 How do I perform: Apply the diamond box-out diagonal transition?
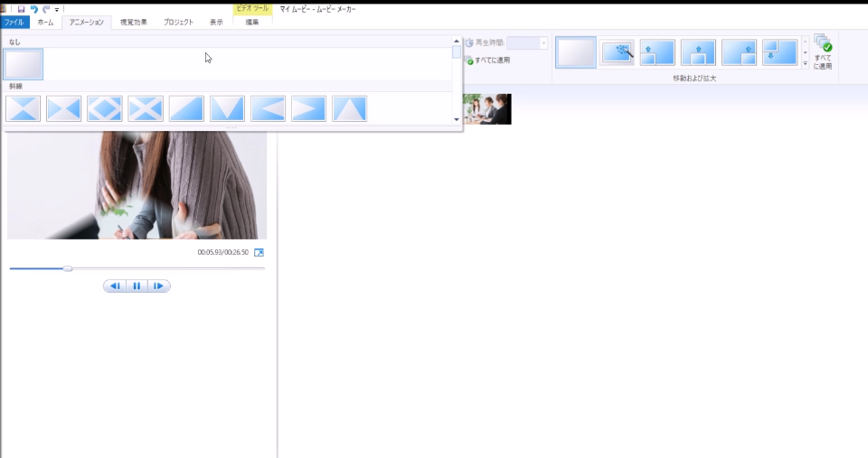(x=105, y=108)
